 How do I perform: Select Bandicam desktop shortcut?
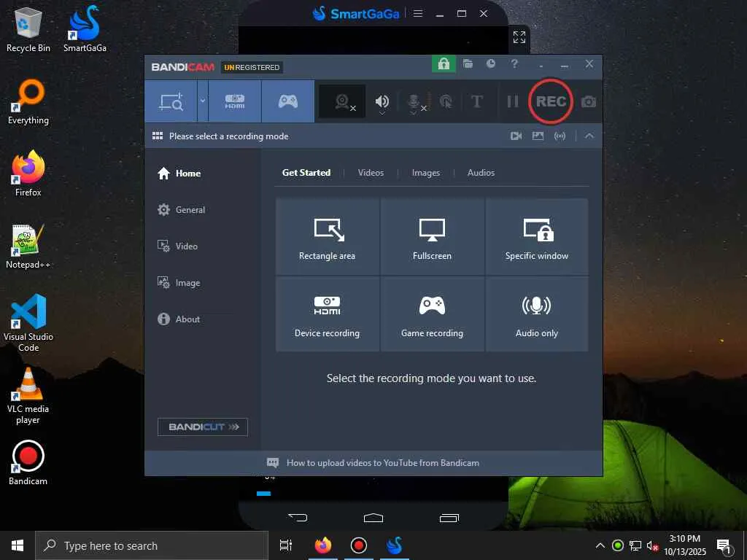click(x=28, y=463)
